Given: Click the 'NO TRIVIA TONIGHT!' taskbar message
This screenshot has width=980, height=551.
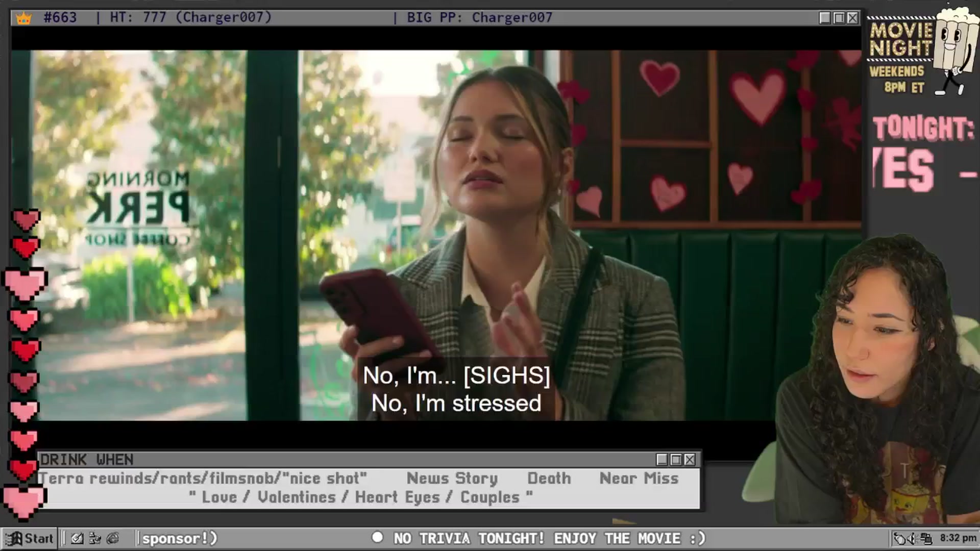Looking at the screenshot, I should (469, 538).
